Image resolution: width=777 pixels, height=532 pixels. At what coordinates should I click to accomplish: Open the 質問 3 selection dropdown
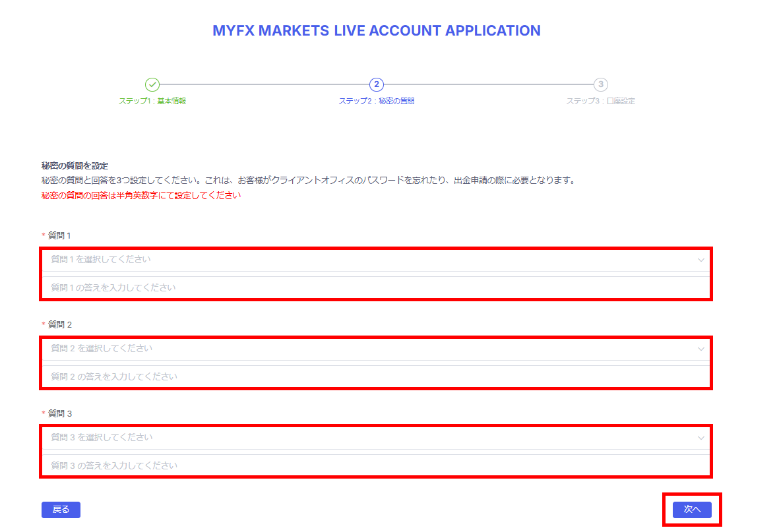[375, 438]
